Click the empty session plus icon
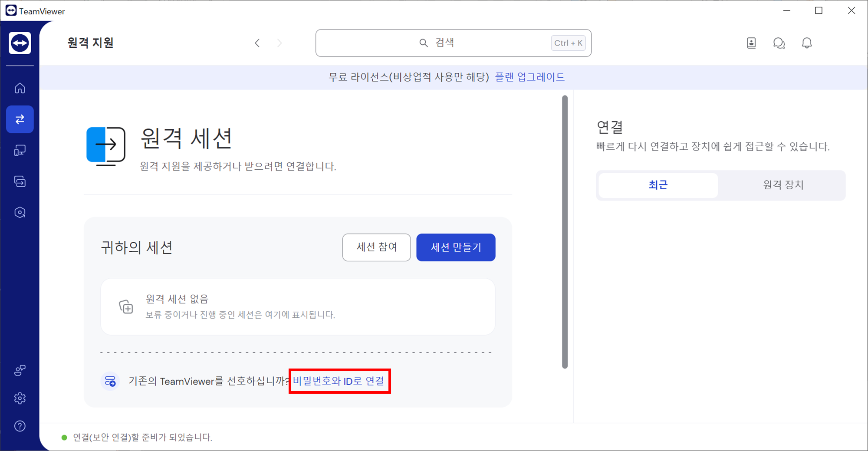 126,306
